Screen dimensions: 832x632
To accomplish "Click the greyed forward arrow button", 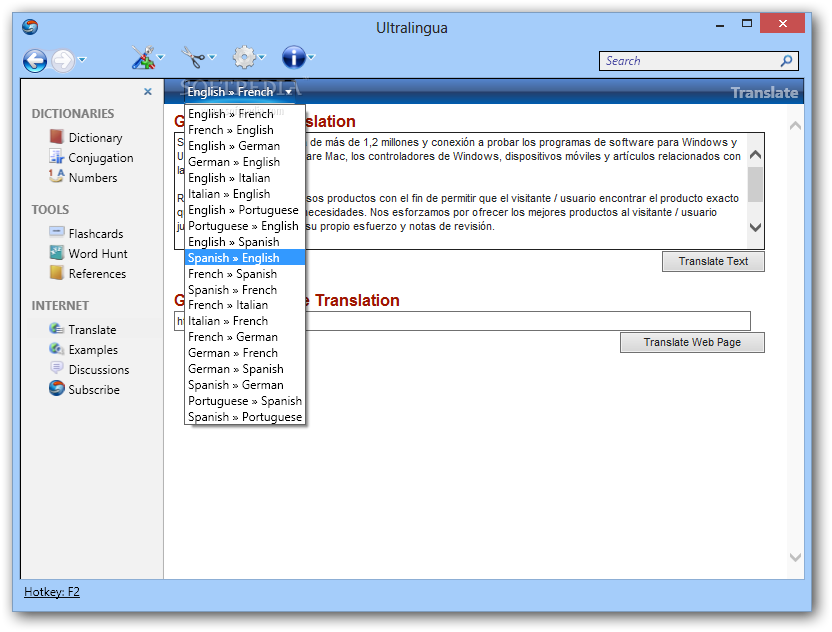I will (63, 60).
